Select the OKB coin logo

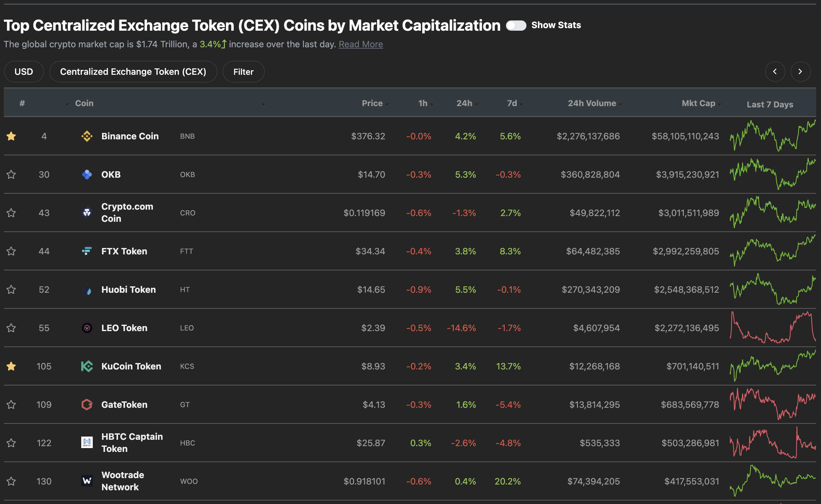click(87, 174)
